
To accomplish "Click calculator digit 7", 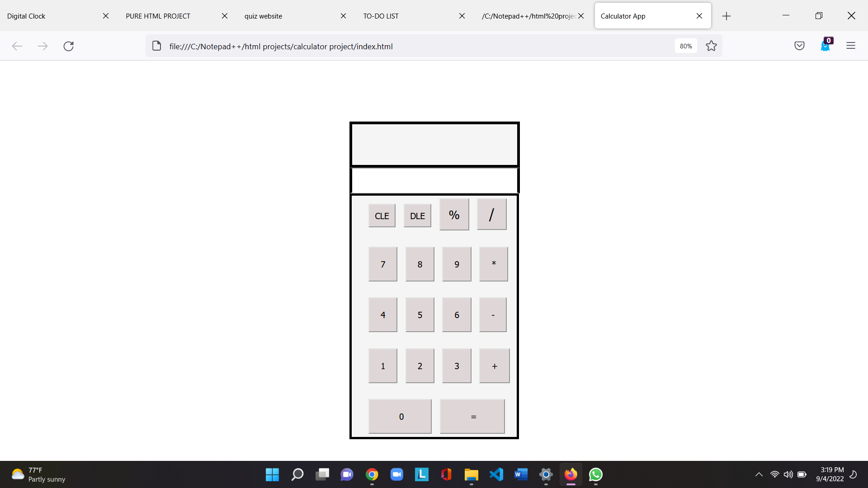I will (x=382, y=264).
